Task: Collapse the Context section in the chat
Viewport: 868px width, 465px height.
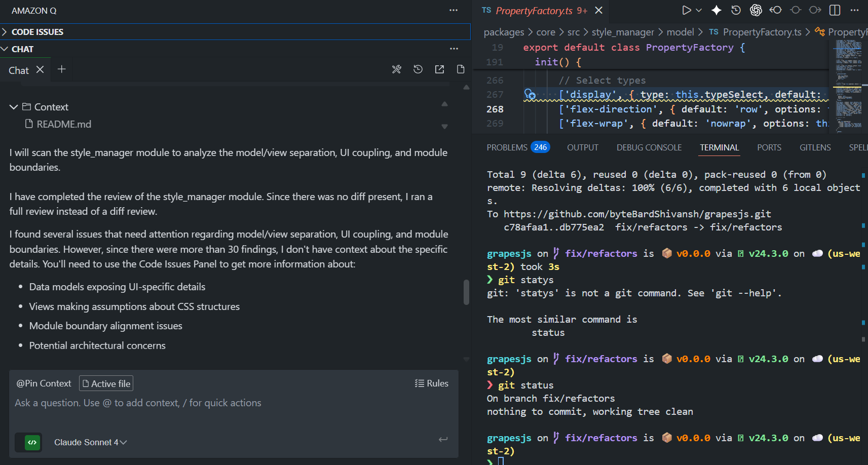Action: point(13,107)
